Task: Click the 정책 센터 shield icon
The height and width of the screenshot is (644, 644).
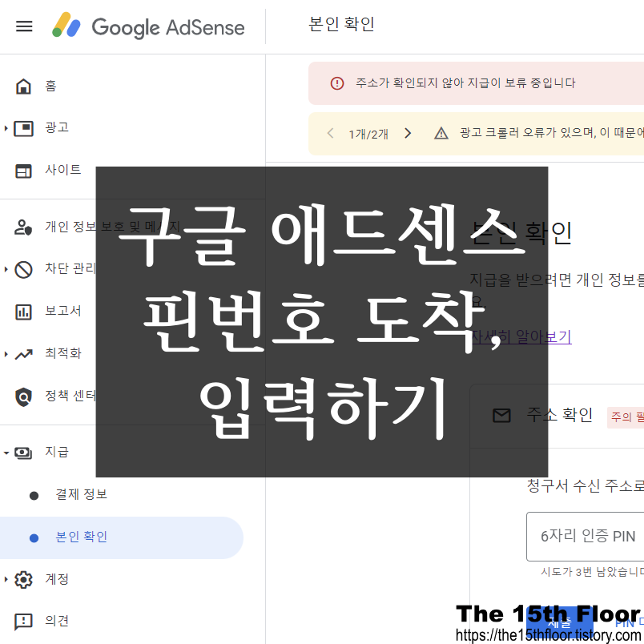Action: 23,396
